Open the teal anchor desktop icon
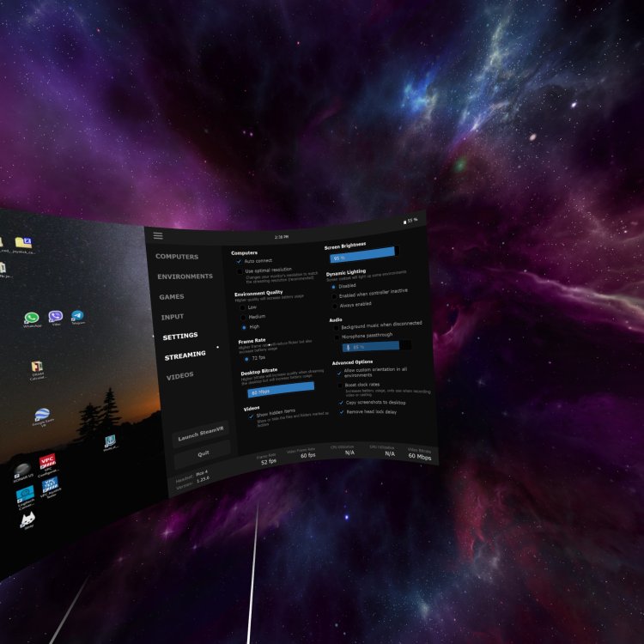This screenshot has height=644, width=644. [110, 443]
